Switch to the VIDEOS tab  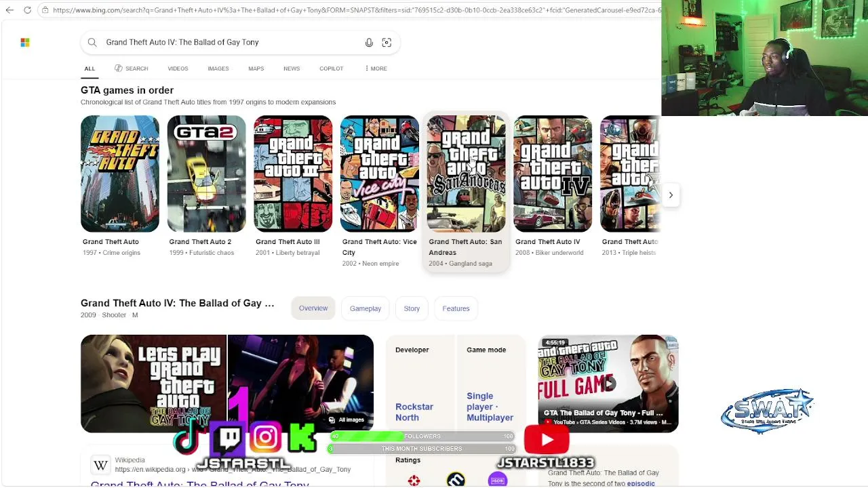[178, 68]
